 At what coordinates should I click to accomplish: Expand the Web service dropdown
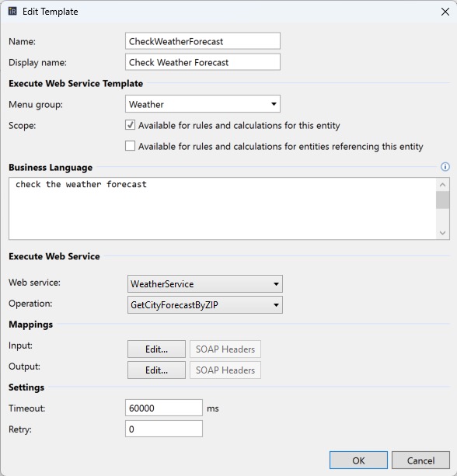205,284
